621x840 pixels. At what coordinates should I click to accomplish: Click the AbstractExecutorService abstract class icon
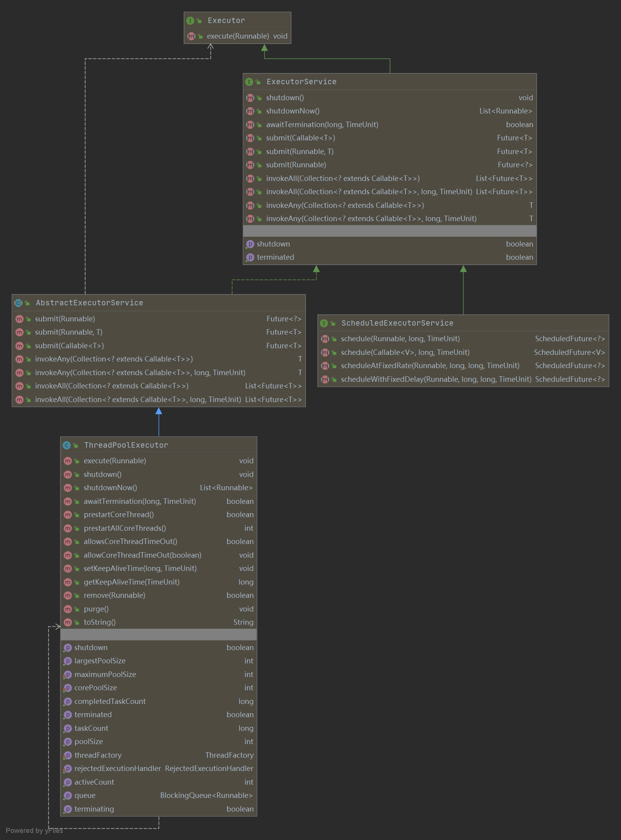[x=18, y=303]
